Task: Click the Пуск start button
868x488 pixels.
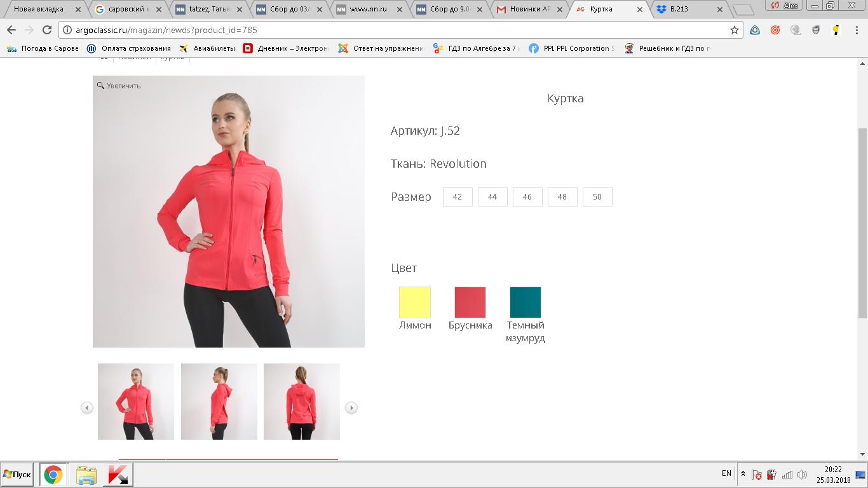Action: (17, 475)
